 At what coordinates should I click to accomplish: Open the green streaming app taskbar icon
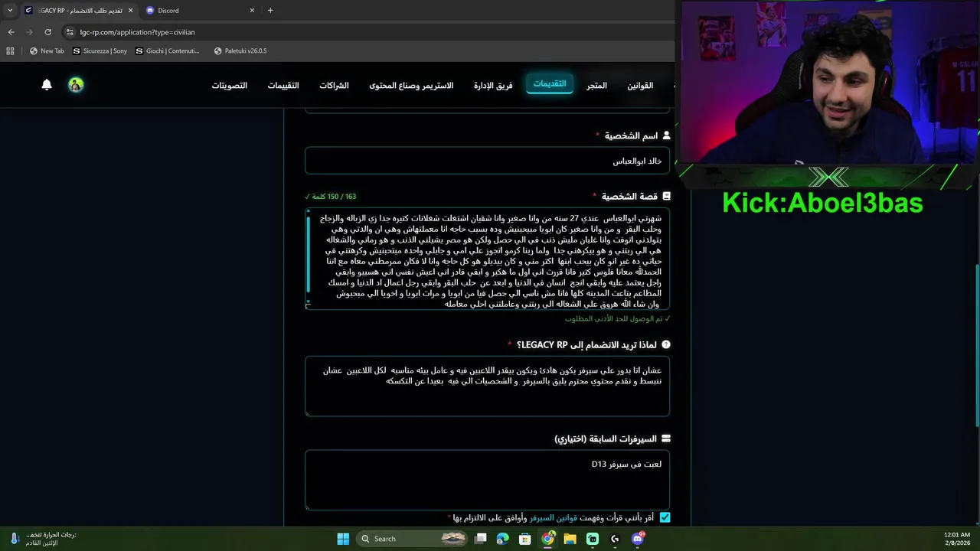tap(593, 539)
